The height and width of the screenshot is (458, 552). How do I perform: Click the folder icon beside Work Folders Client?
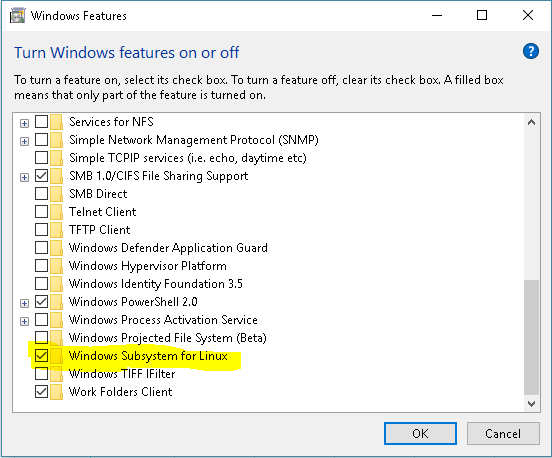(56, 392)
